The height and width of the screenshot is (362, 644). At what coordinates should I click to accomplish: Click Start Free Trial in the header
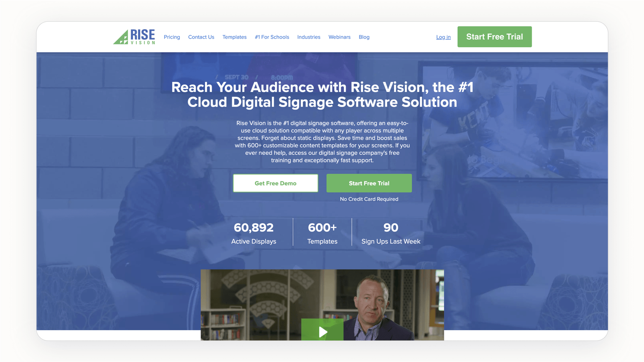point(495,37)
